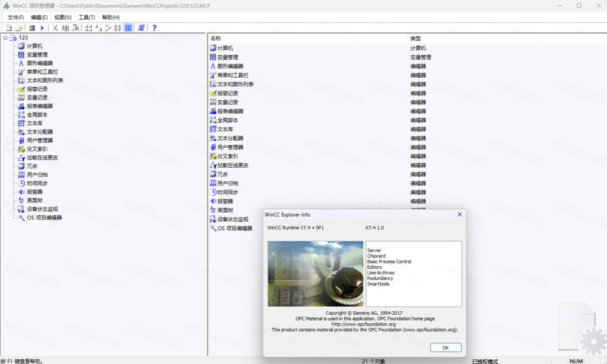This screenshot has height=364, width=607.
Task: Click 计算机 icon in the left tree
Action: (21, 46)
